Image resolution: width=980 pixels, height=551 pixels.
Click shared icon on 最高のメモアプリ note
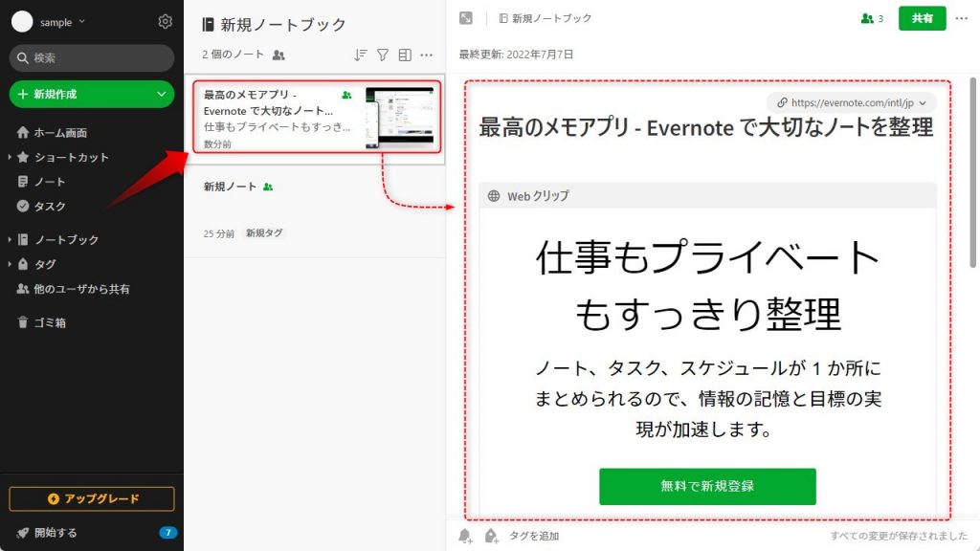point(346,95)
